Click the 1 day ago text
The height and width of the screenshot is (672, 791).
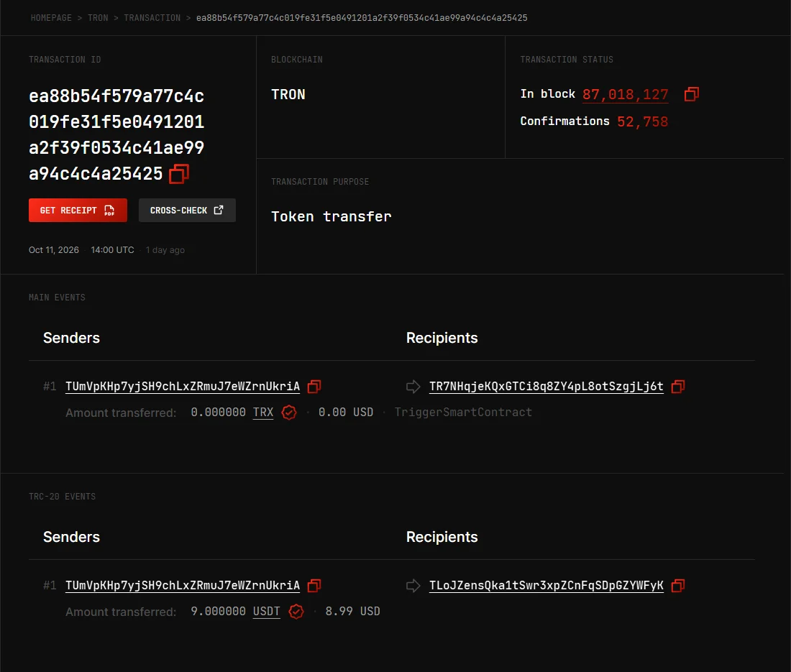pyautogui.click(x=165, y=250)
